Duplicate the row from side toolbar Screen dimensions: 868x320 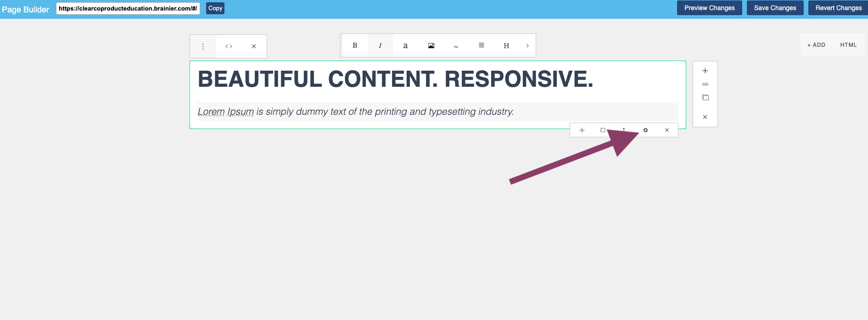click(705, 97)
